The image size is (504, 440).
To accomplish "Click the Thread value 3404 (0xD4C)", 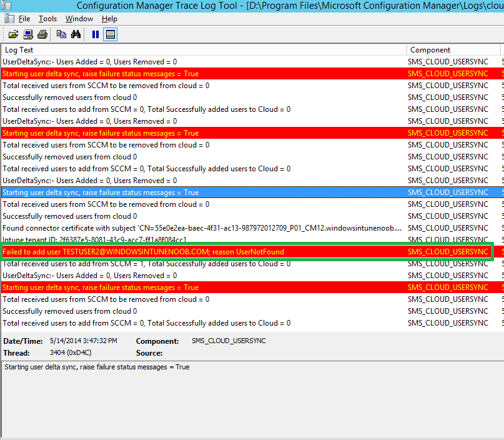I will [x=71, y=353].
